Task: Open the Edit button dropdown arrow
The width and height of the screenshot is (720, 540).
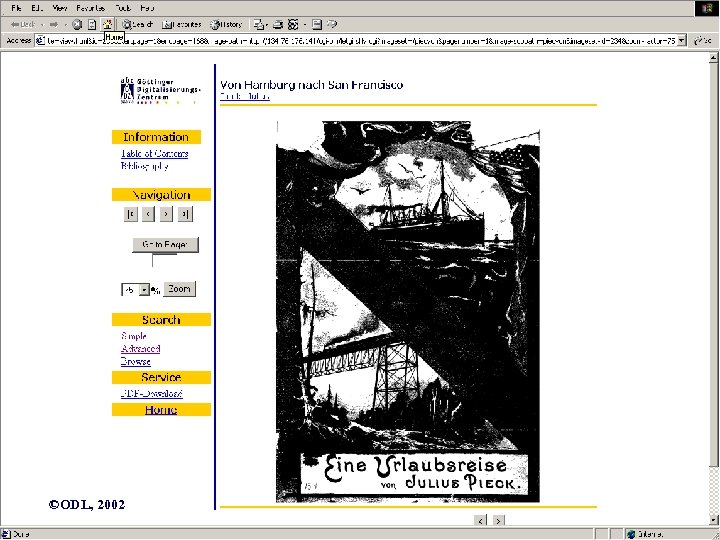Action: [x=304, y=24]
